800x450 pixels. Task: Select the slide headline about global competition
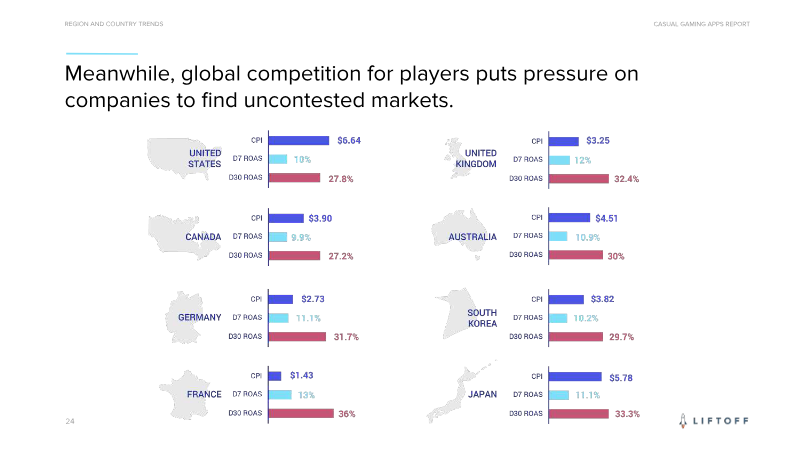[350, 88]
